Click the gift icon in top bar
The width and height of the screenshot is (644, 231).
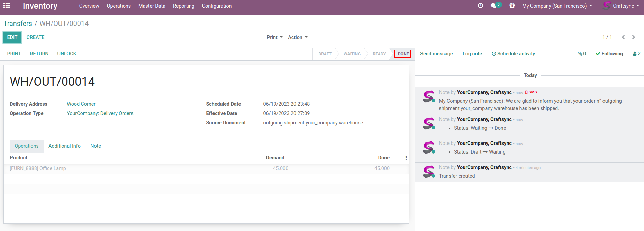tap(512, 6)
